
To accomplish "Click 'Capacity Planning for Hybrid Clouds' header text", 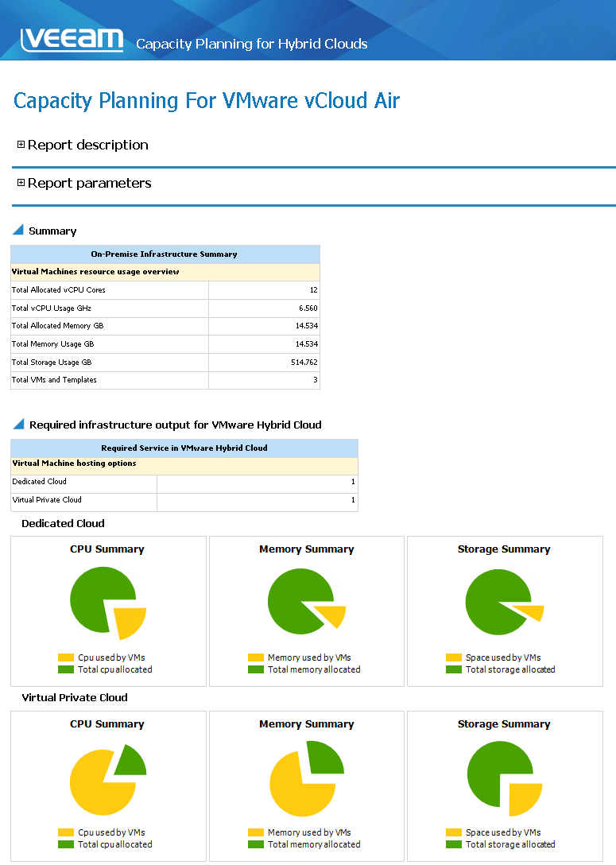I will 251,45.
